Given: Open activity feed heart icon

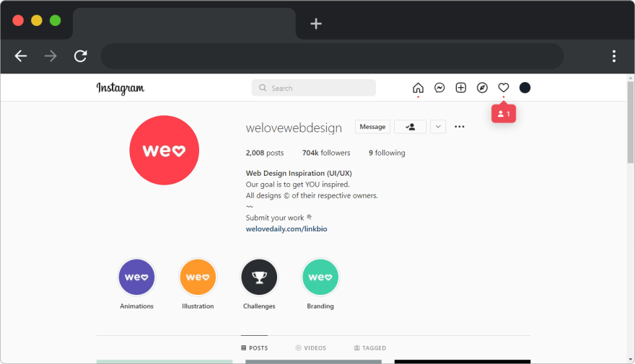Looking at the screenshot, I should [x=504, y=88].
